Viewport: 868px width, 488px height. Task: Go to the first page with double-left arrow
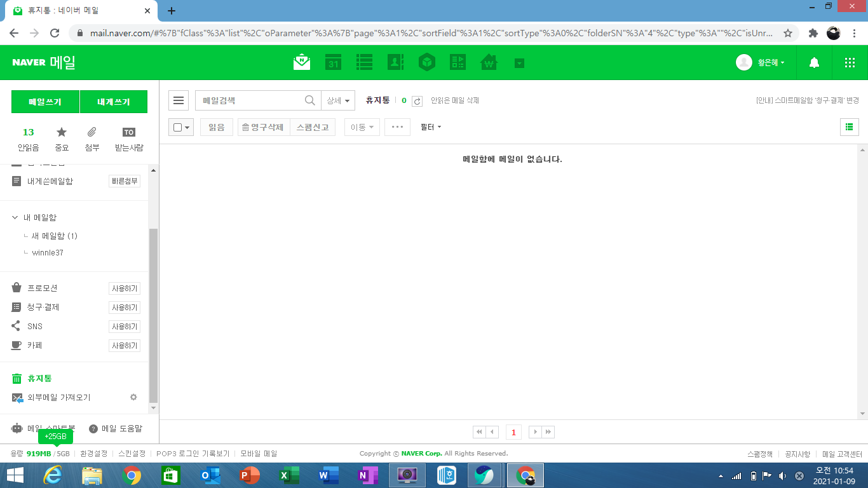[479, 432]
